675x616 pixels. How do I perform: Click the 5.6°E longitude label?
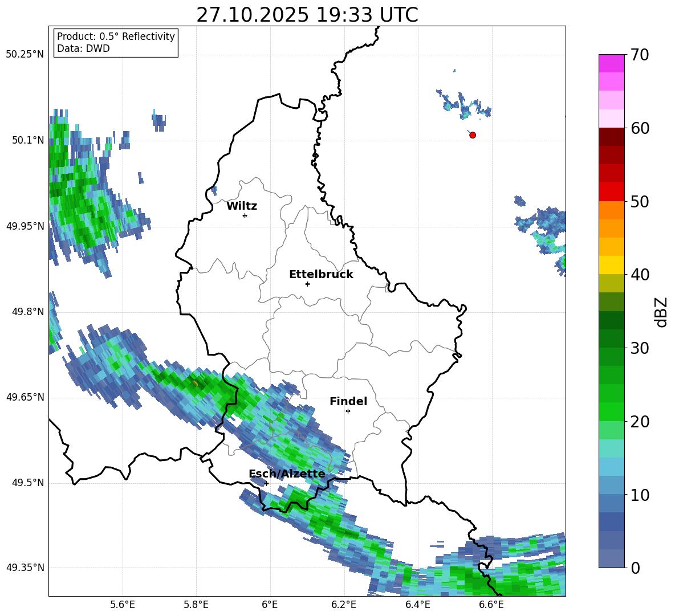click(123, 605)
